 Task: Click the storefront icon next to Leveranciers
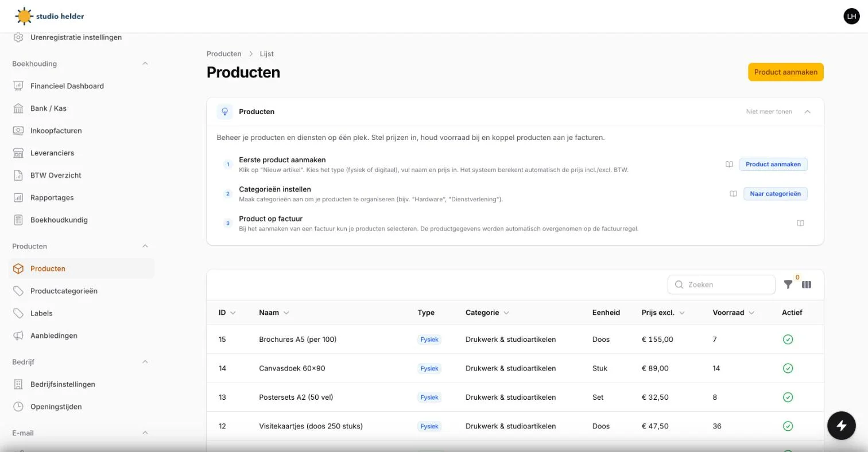tap(18, 153)
